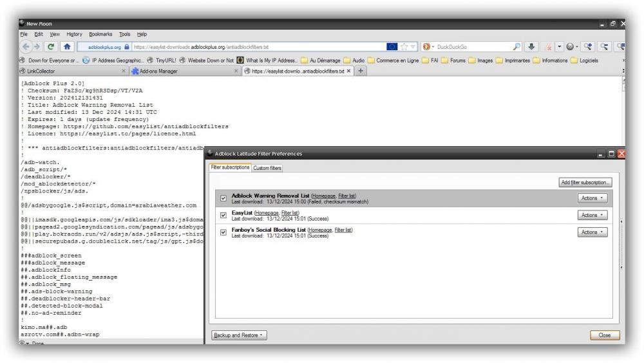The image size is (644, 363).
Task: Click the green Reload page icon
Action: click(x=52, y=46)
